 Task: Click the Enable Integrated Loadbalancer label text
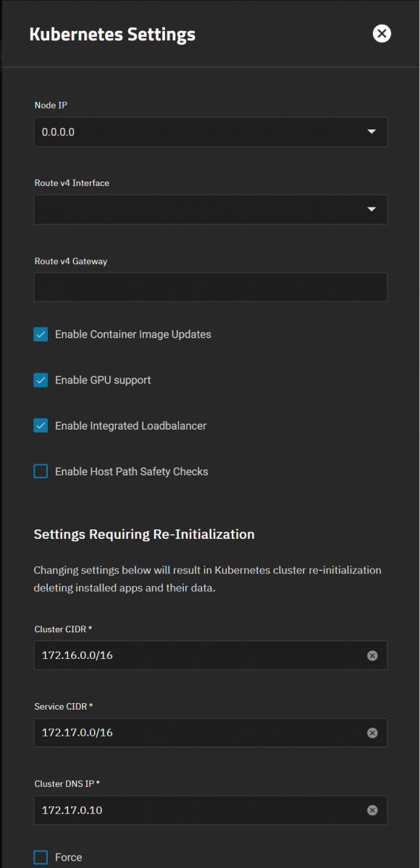pyautogui.click(x=130, y=426)
